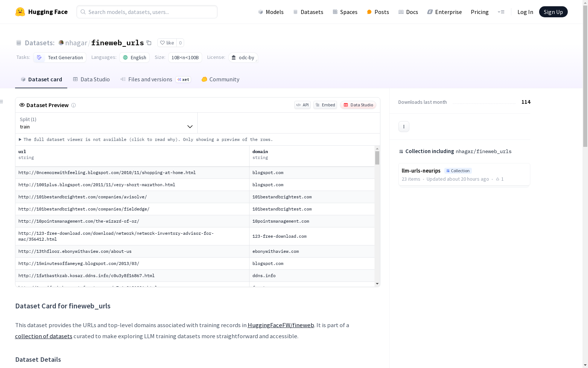This screenshot has width=588, height=368.
Task: Click the nhagar user avatar
Action: (x=61, y=43)
